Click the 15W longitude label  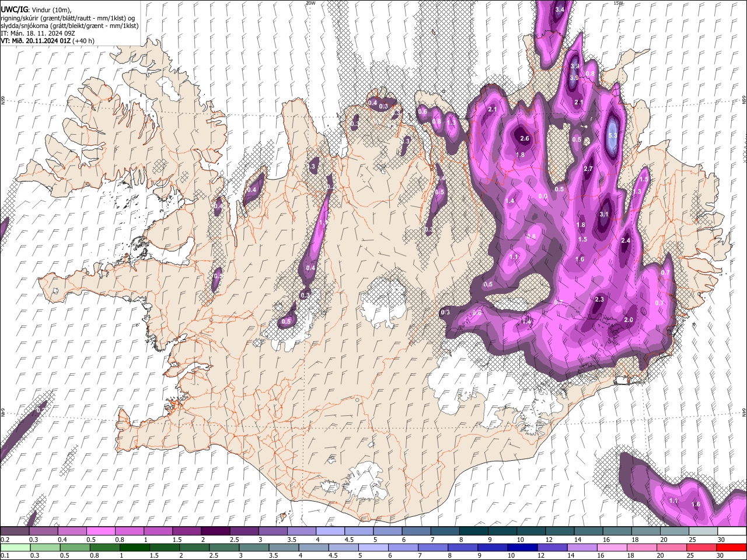(x=618, y=3)
